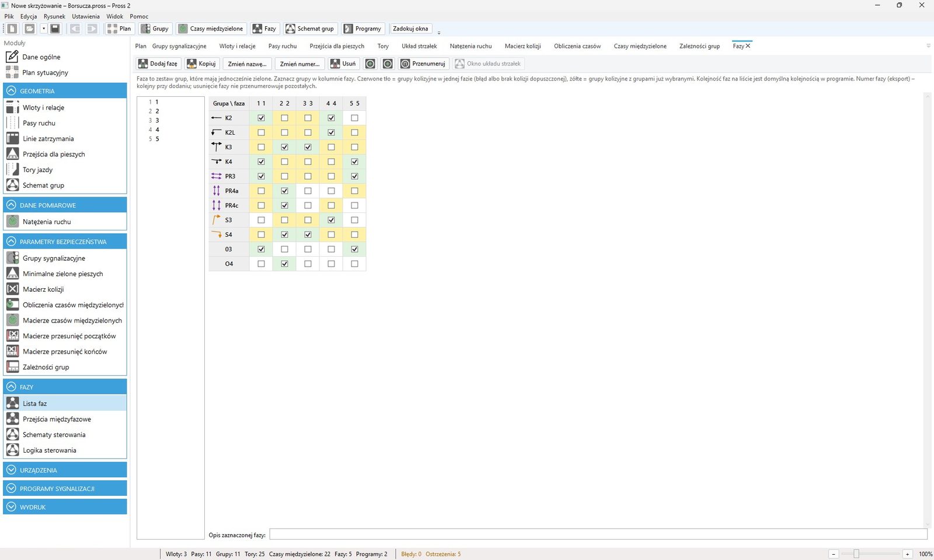The width and height of the screenshot is (934, 560).
Task: Open the Dane ogólne module
Action: (41, 57)
